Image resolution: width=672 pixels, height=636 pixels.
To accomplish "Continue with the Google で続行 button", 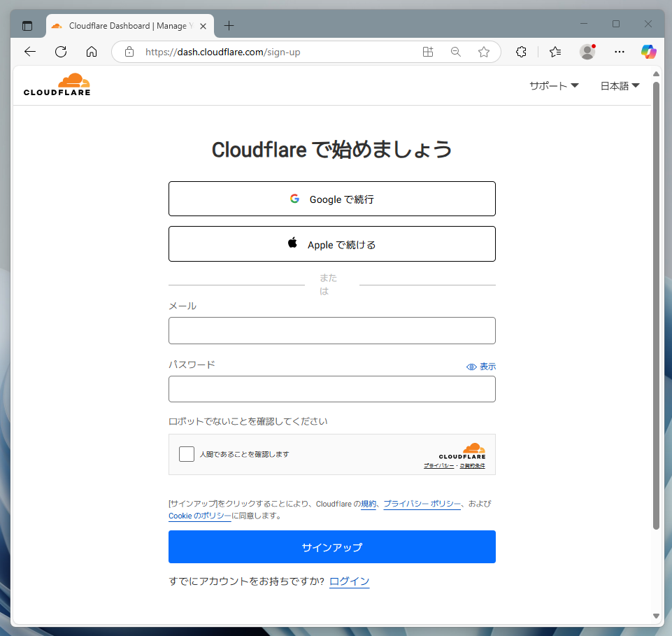I will click(331, 199).
